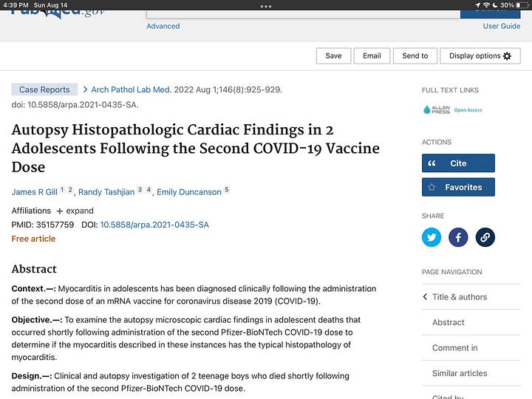Share article on Facebook
The image size is (532, 399).
pyautogui.click(x=458, y=237)
